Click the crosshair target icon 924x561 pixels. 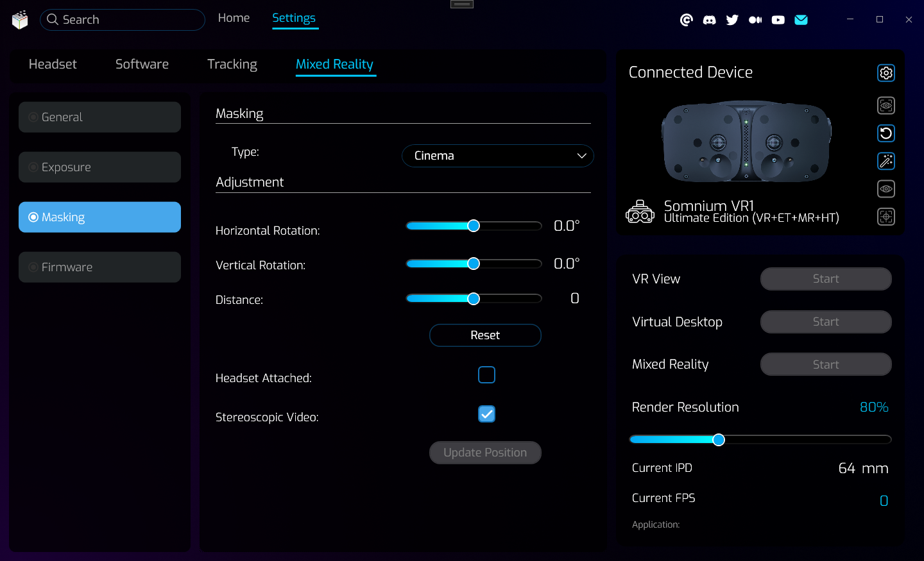click(886, 217)
